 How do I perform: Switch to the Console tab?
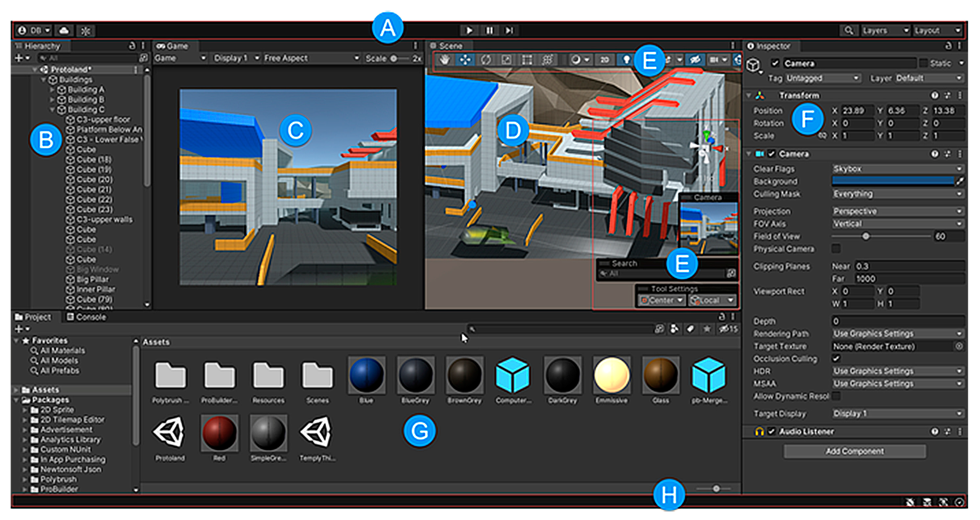[x=87, y=317]
